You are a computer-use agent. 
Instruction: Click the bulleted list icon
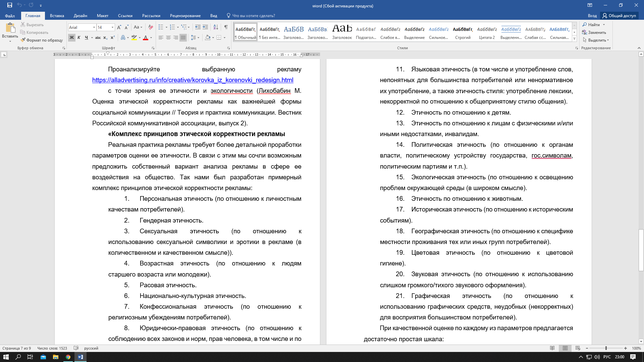point(161,27)
